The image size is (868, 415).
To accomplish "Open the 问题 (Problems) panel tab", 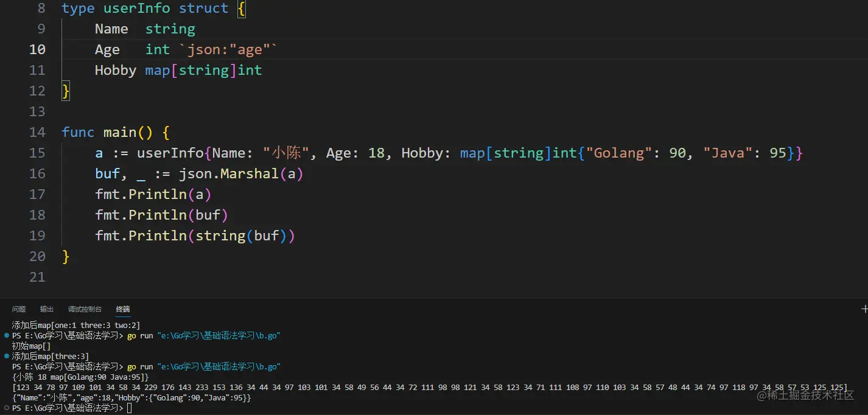I will 19,309.
